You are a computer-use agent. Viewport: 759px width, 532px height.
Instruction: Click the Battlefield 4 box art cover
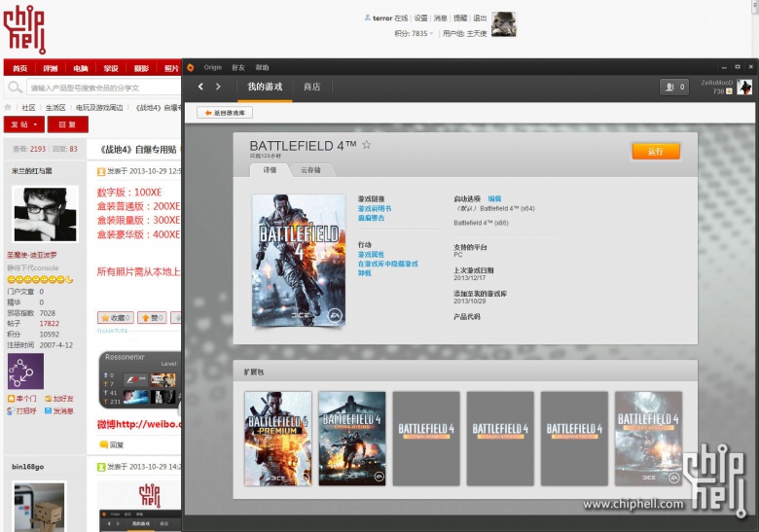[x=299, y=261]
